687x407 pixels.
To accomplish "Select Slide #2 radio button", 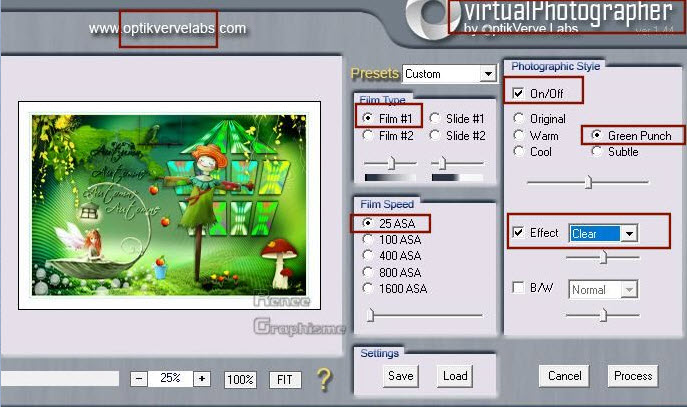I will 435,135.
